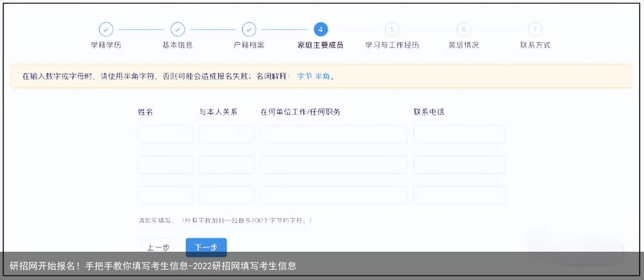644x280 pixels.
Task: Click the first row work unit input field
Action: coord(333,134)
